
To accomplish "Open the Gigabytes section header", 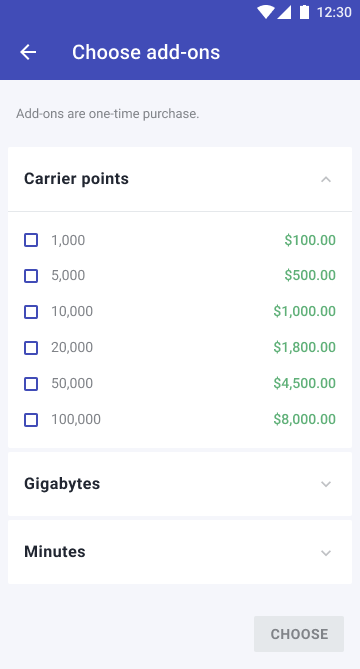I will pos(180,484).
